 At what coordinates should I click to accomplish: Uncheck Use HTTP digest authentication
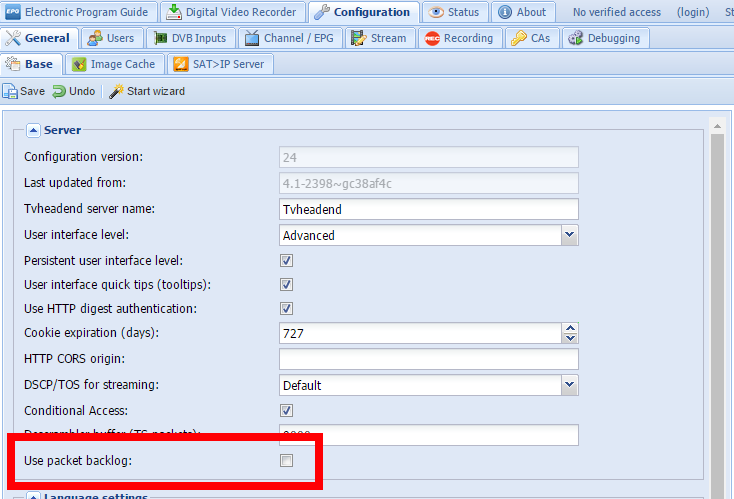[x=287, y=309]
